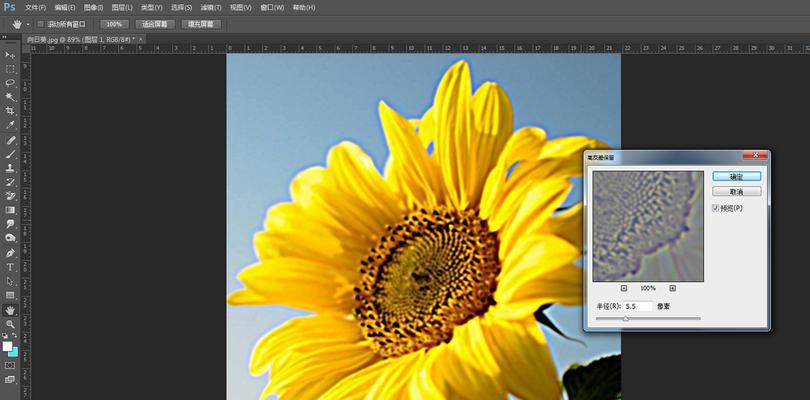Open the Type (Y) menu
Screen dimensions: 810x400
pyautogui.click(x=151, y=8)
